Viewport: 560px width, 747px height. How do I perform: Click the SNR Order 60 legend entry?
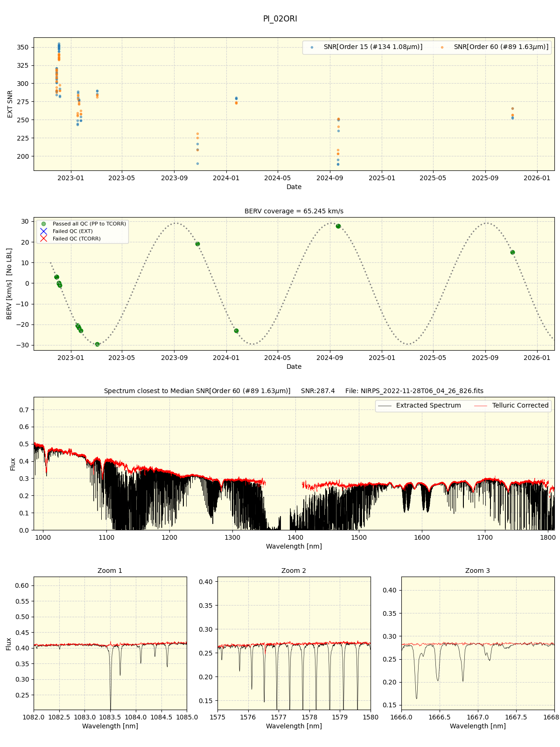point(494,47)
